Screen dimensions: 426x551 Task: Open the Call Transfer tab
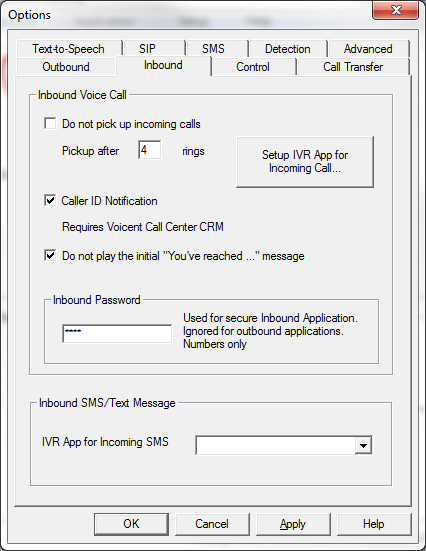(353, 67)
